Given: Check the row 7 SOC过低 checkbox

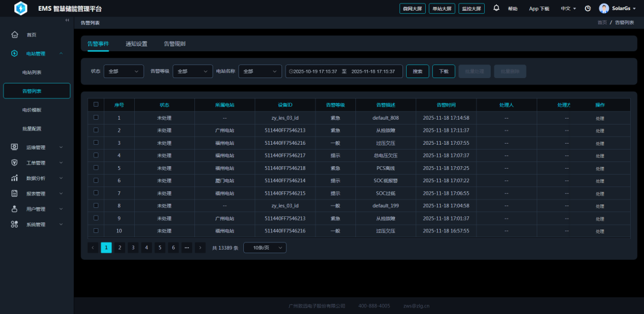Looking at the screenshot, I should coord(96,192).
